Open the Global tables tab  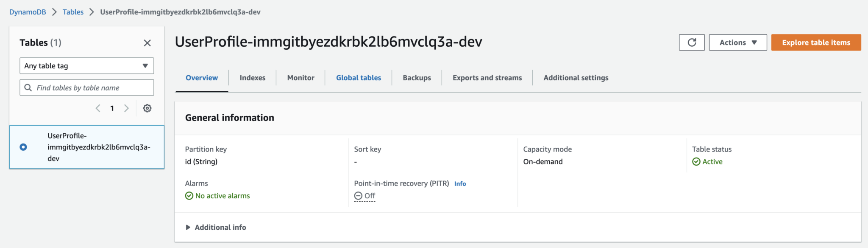click(x=359, y=78)
